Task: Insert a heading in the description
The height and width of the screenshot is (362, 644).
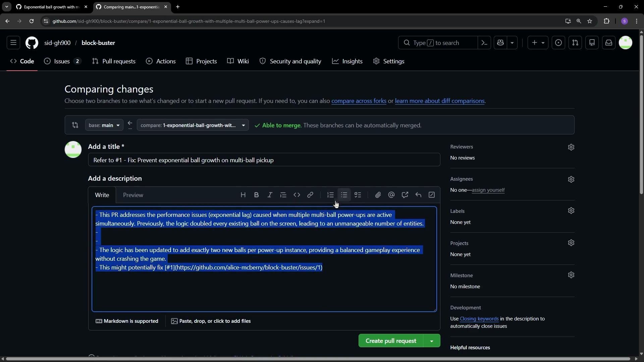Action: pyautogui.click(x=243, y=195)
